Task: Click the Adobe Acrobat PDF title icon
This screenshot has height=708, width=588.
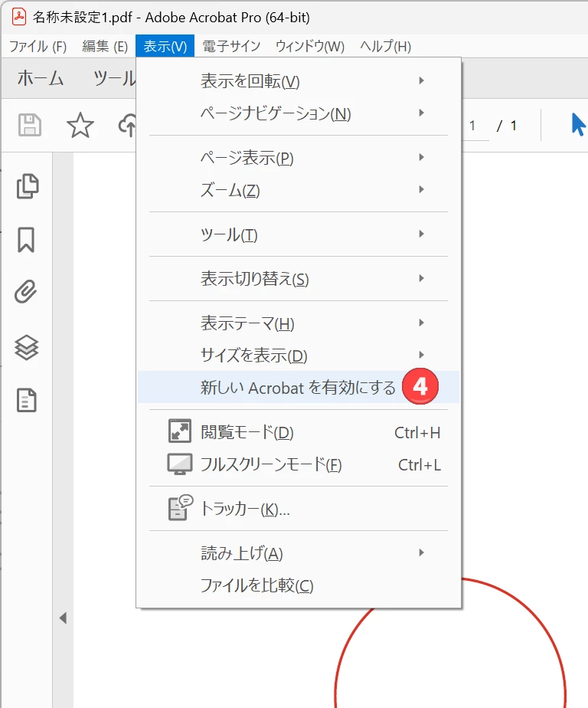Action: tap(19, 17)
